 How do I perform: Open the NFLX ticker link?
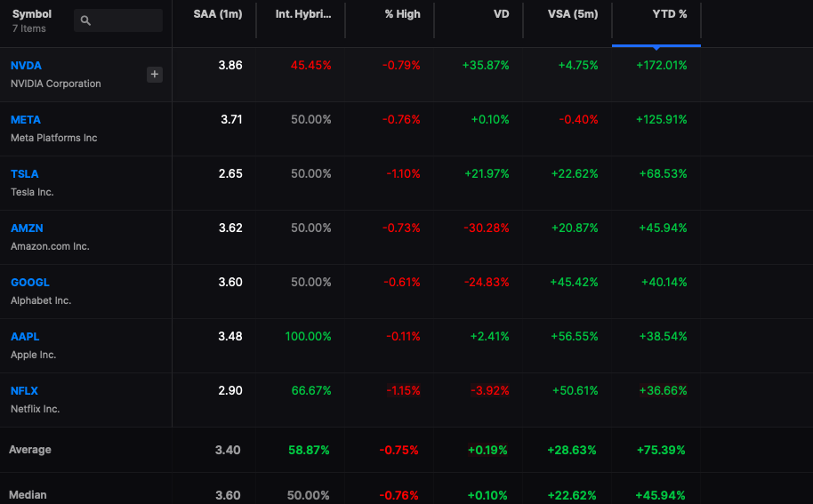tap(24, 391)
